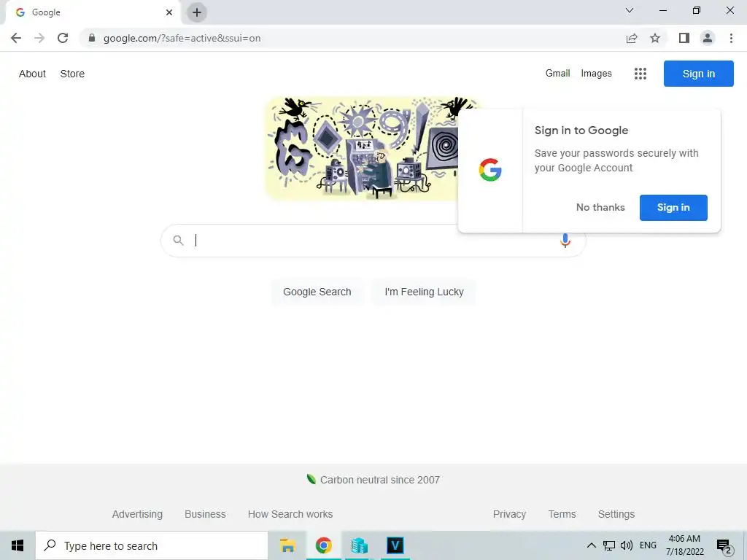This screenshot has width=747, height=560.
Task: Open the Privacy footer link
Action: [x=509, y=514]
